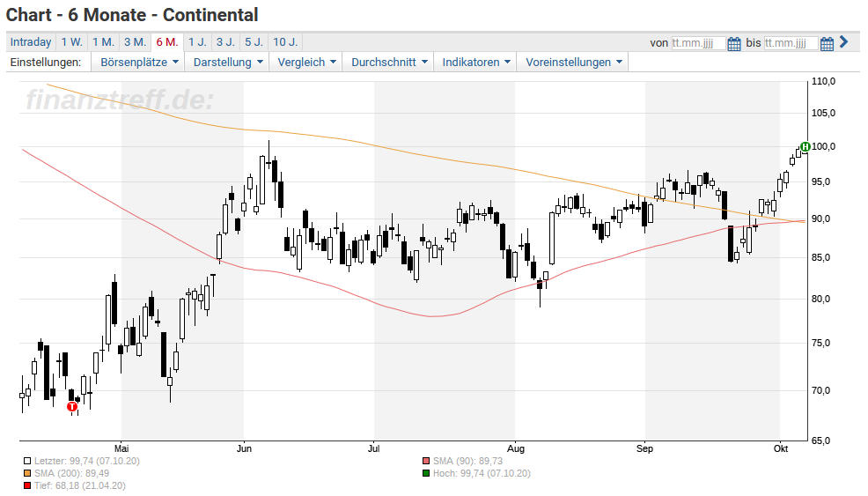This screenshot has height=496, width=868.
Task: Click the 'Aug' axis label
Action: tap(515, 448)
